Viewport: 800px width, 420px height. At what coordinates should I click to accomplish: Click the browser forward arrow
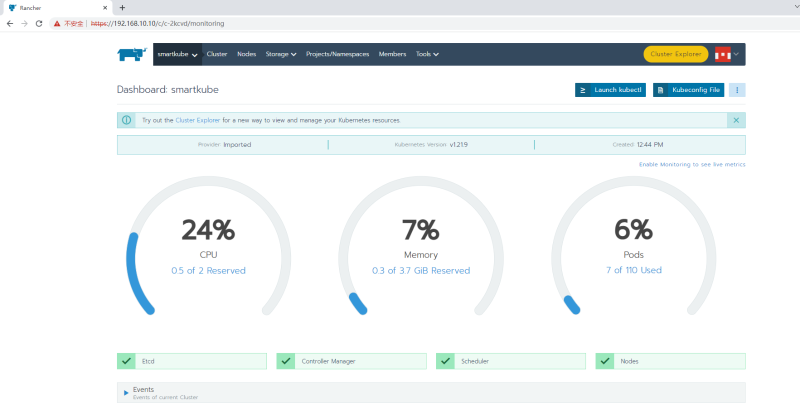point(24,23)
